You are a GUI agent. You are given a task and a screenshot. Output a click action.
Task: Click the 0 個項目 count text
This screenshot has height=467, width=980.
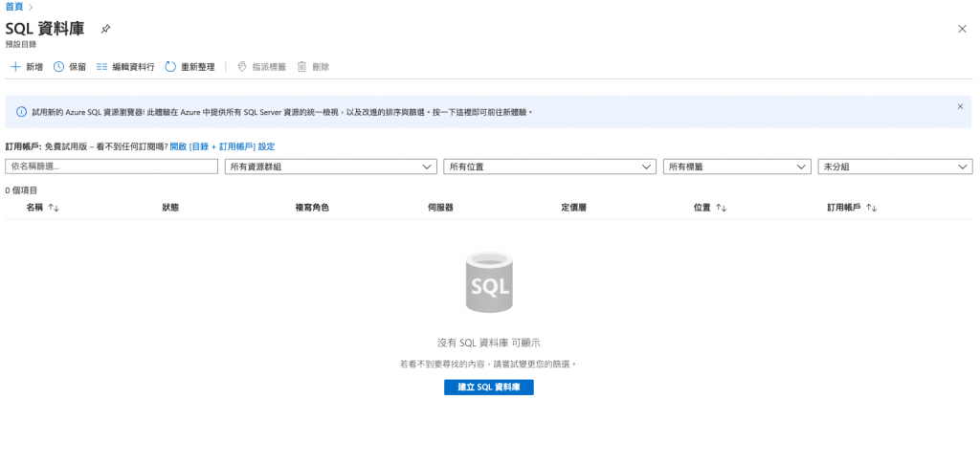click(x=21, y=190)
